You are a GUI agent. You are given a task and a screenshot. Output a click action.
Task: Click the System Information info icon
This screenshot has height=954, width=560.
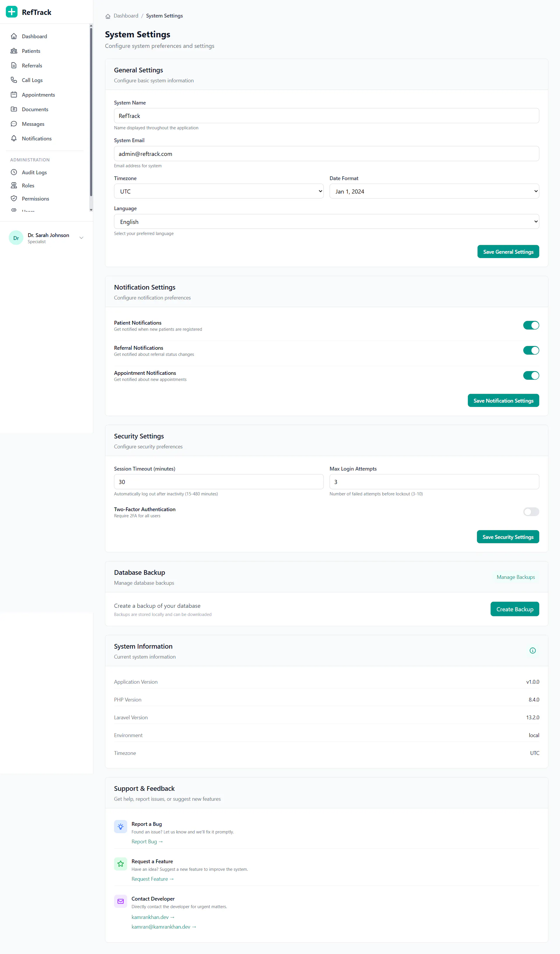coord(532,650)
